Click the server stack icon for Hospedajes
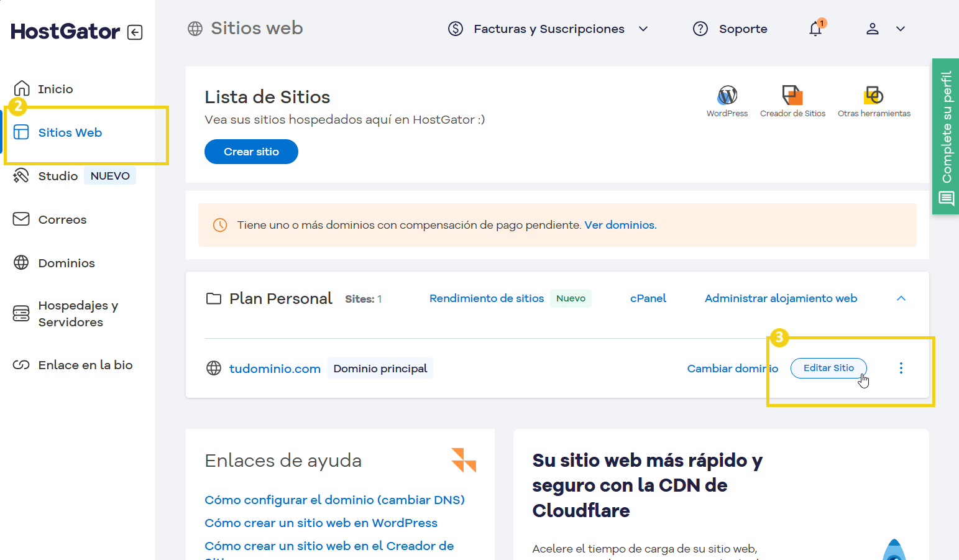Image resolution: width=959 pixels, height=560 pixels. 21,313
